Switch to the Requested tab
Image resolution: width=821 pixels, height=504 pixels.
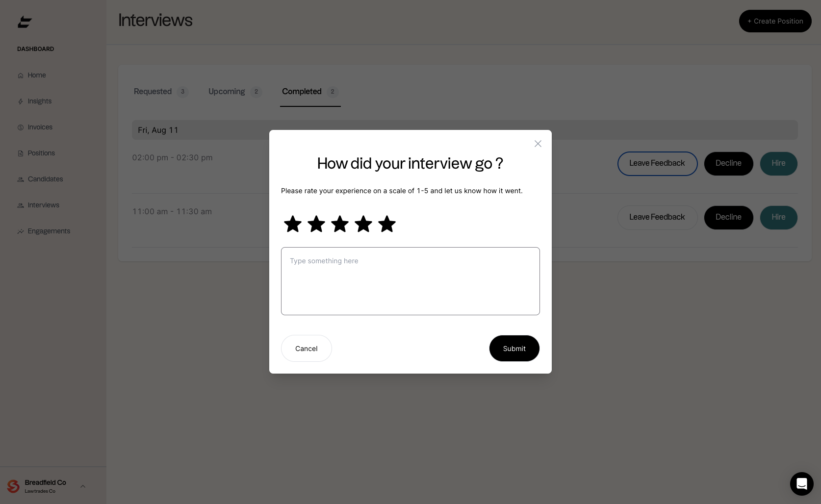(x=161, y=92)
